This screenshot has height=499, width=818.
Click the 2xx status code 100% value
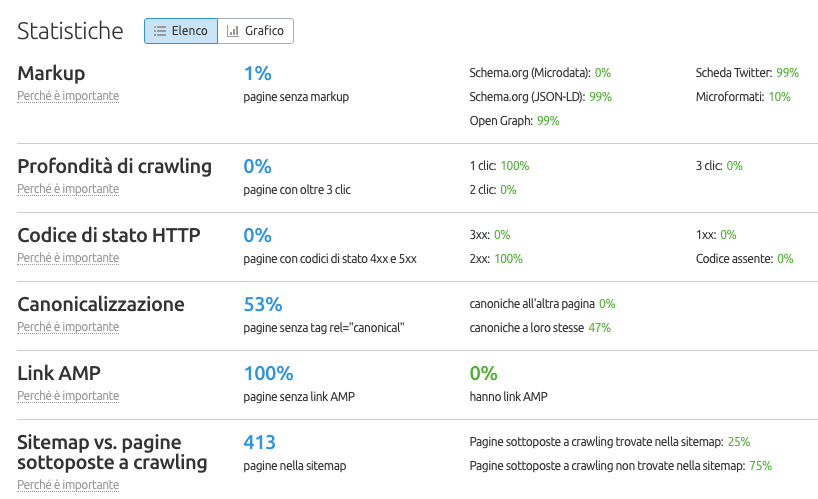tap(508, 258)
